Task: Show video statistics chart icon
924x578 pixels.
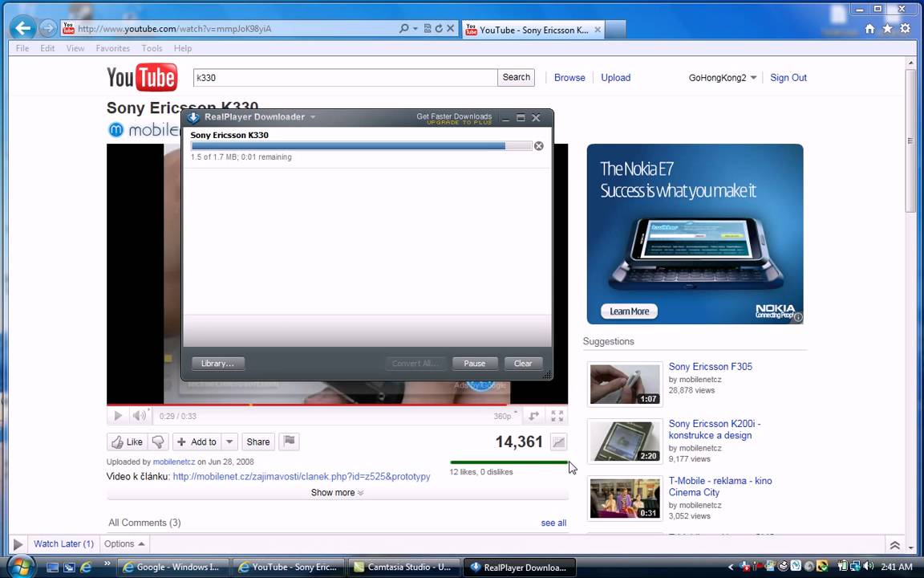Action: coord(558,442)
